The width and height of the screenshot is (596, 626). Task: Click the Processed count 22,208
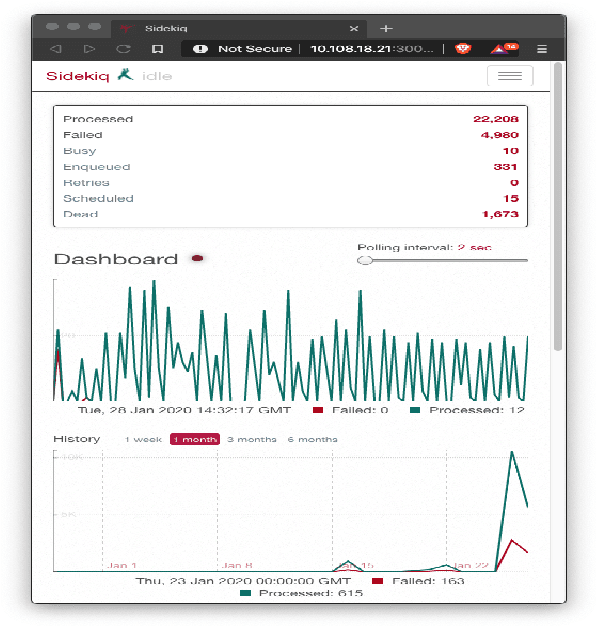click(496, 119)
